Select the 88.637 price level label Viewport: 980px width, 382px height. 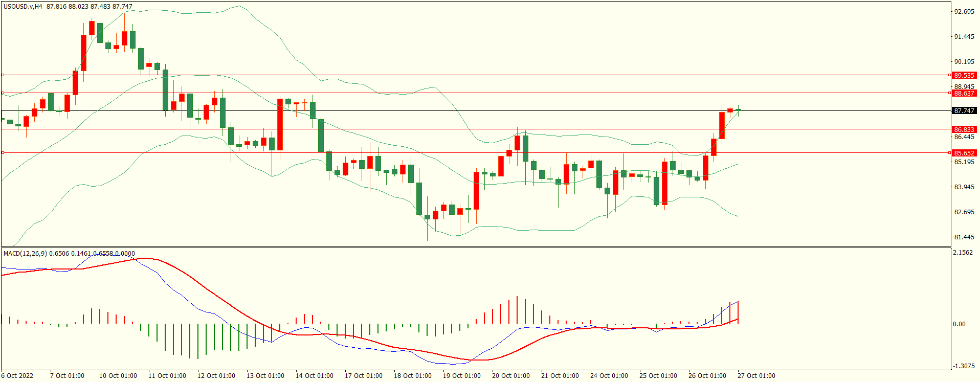[x=964, y=93]
